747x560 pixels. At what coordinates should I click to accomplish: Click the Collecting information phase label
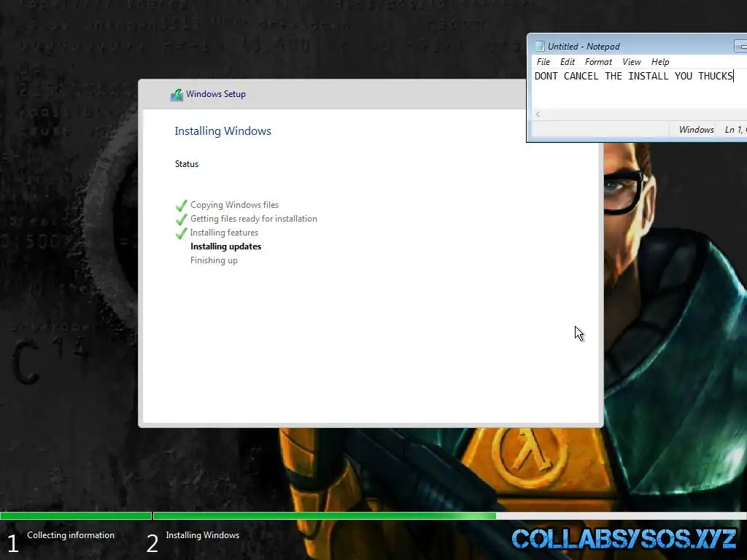click(71, 535)
